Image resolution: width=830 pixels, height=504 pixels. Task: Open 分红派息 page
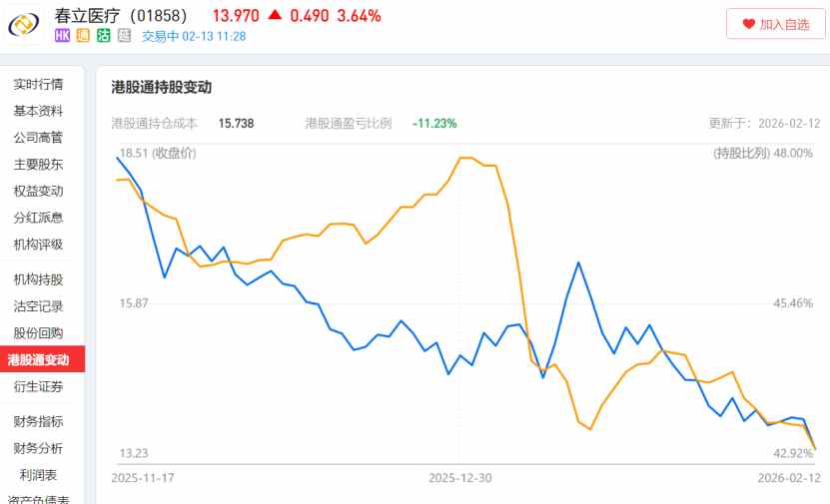tap(38, 218)
